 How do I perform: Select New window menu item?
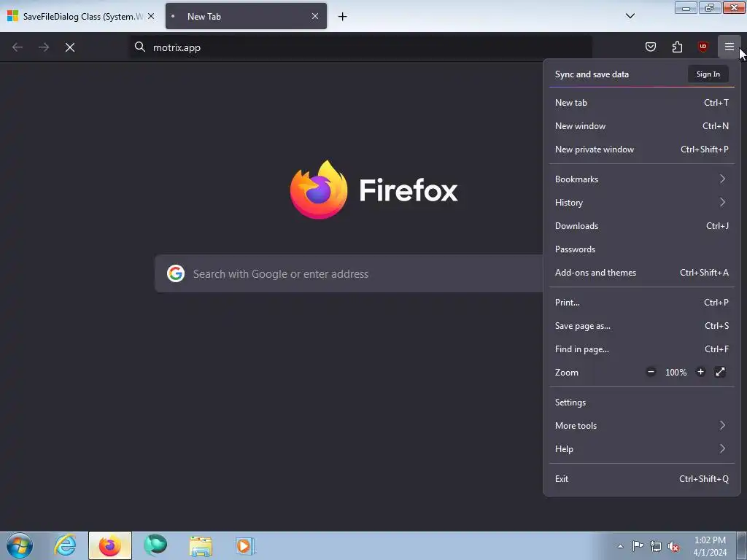point(642,125)
